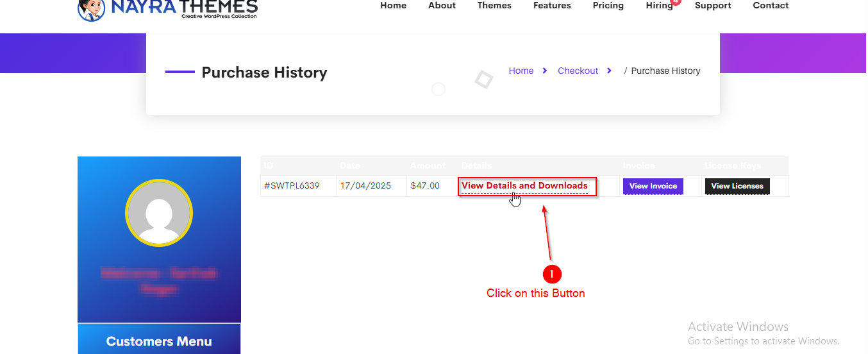
Task: Open the Support menu item
Action: tap(713, 6)
